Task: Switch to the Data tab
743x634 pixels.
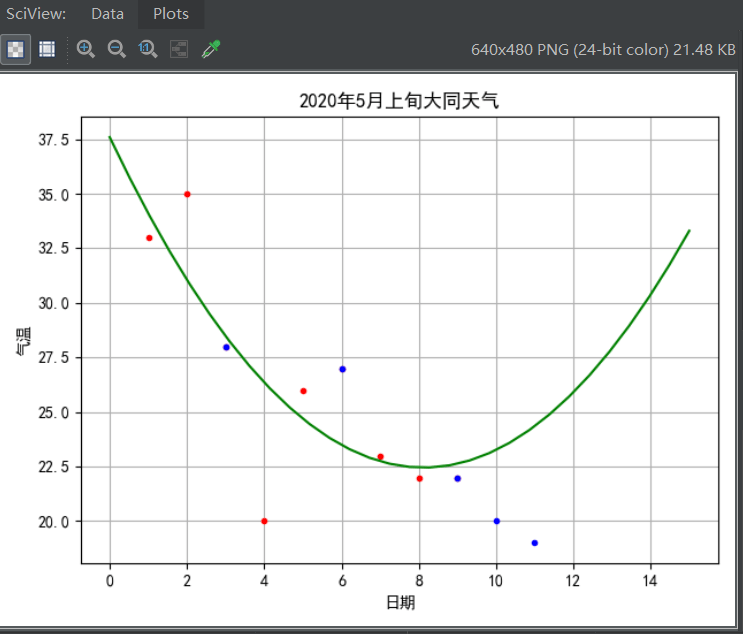Action: point(108,14)
